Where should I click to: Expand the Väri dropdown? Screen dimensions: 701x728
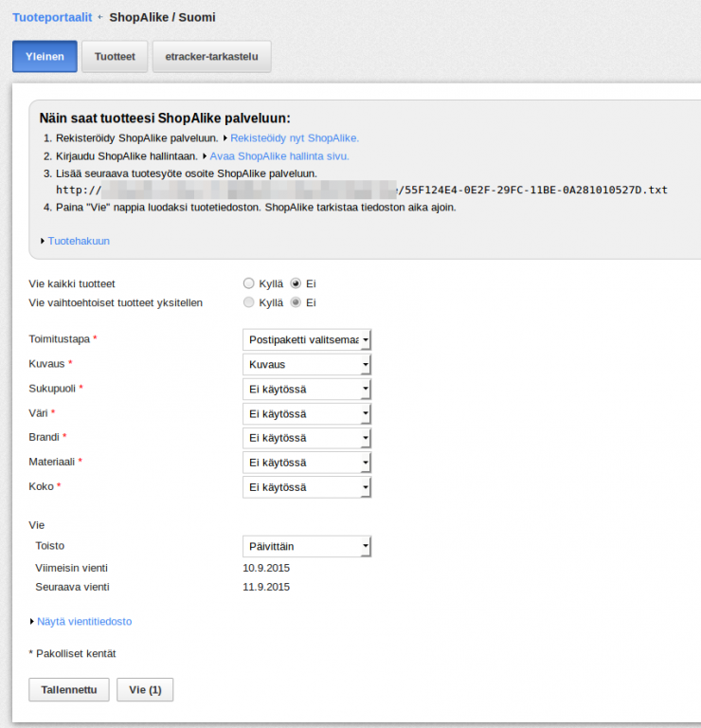(307, 413)
